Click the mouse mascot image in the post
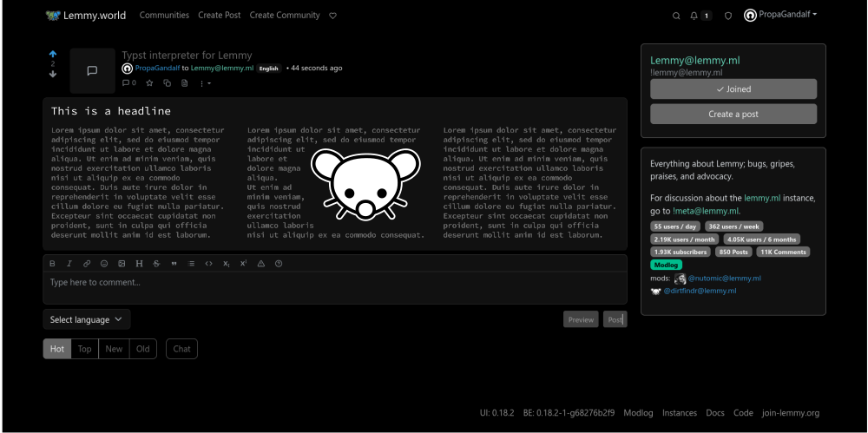This screenshot has width=868, height=433. (365, 183)
